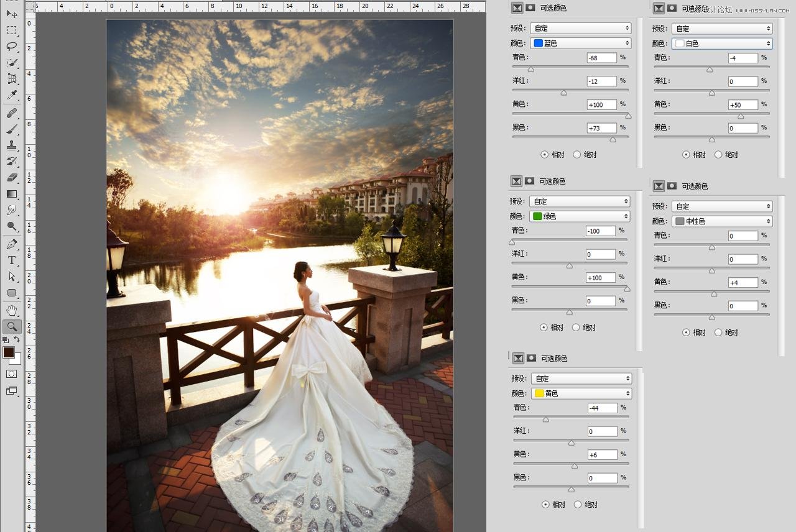Select the Eyedropper tool
Screen dimensions: 796x532
[x=12, y=95]
